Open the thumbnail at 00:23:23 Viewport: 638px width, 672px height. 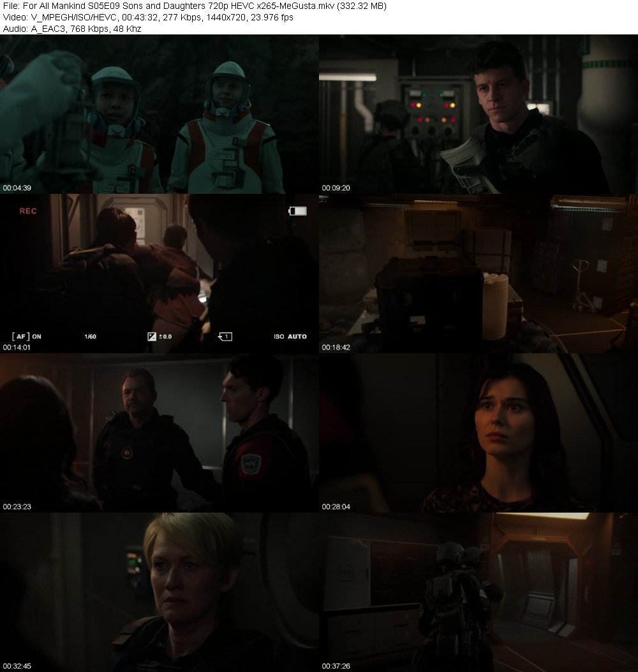[159, 433]
